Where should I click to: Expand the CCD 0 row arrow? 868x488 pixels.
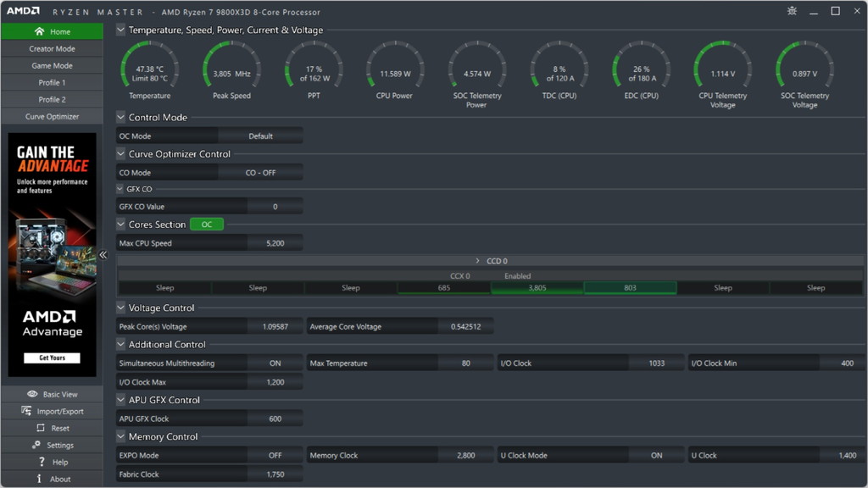[478, 261]
